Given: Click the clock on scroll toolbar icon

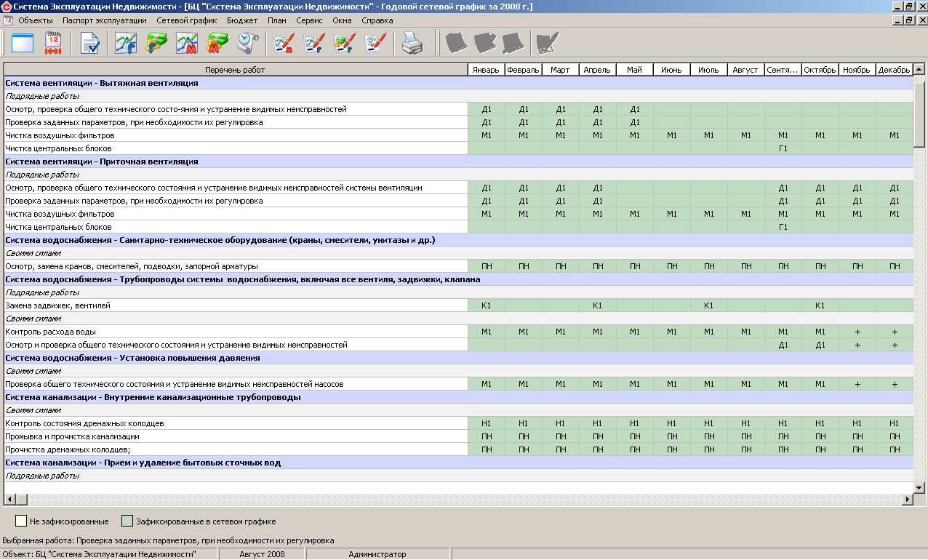Looking at the screenshot, I should 249,44.
